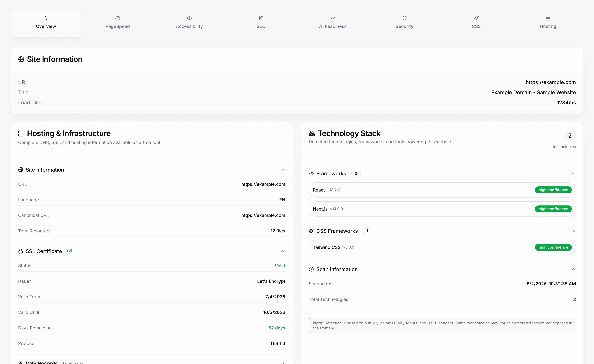Open the Accessibility tab
594x364 pixels.
[189, 24]
